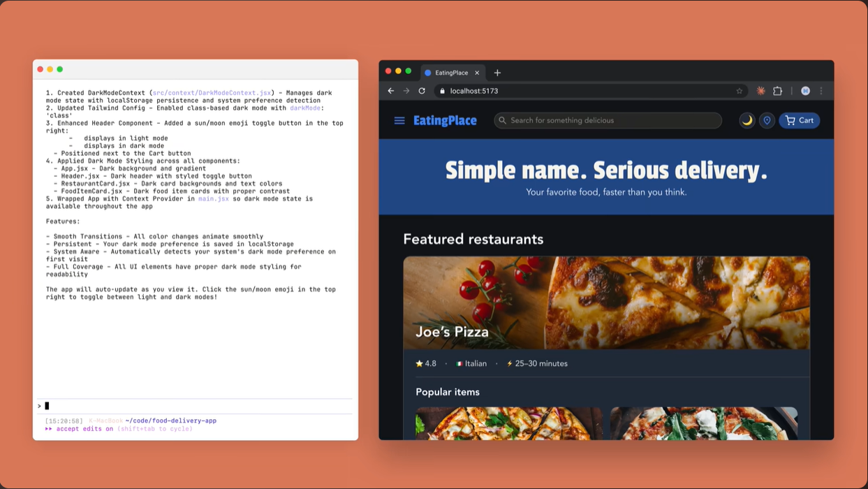Click the green zoom button of the terminal window
868x489 pixels.
(x=60, y=69)
